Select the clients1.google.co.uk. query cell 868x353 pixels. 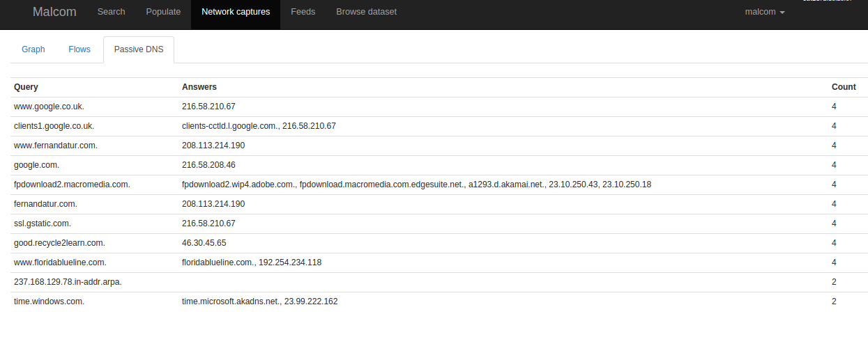(x=54, y=126)
